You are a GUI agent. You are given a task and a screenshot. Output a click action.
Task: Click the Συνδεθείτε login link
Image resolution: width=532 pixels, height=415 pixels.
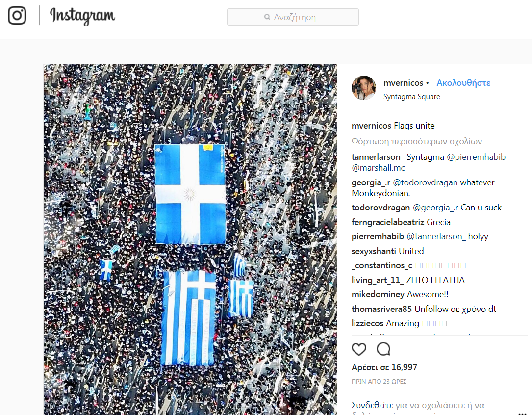pyautogui.click(x=372, y=405)
